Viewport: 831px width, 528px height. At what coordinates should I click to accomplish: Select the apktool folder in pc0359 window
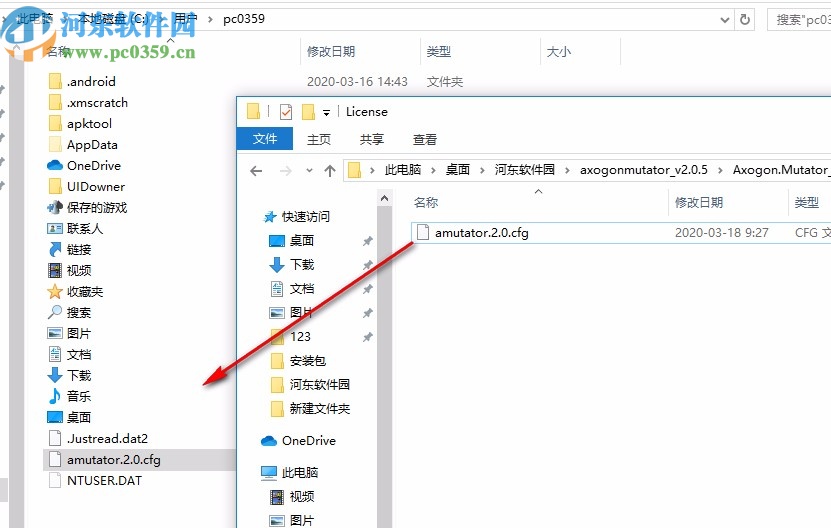click(89, 124)
